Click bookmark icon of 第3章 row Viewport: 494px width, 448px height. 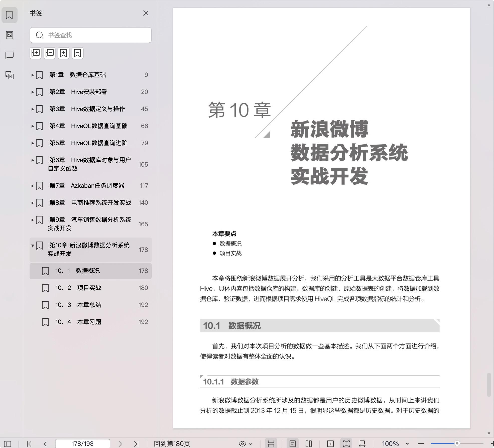39,109
